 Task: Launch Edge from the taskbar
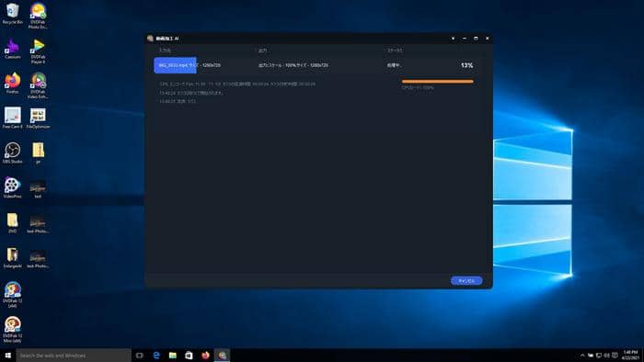[156, 356]
